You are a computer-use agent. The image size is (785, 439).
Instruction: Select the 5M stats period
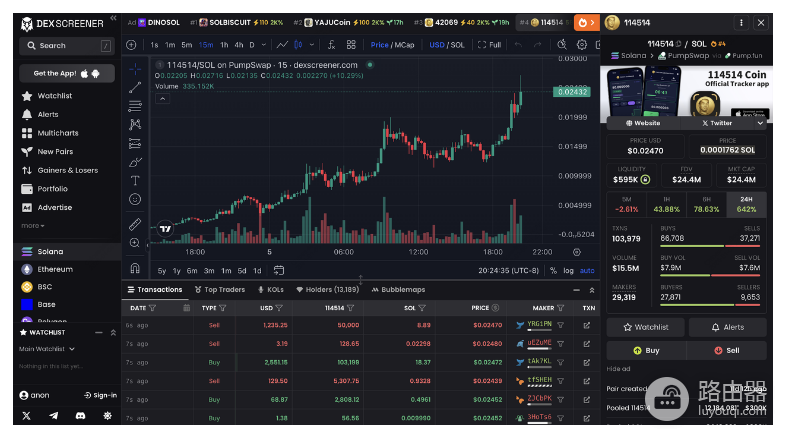(626, 204)
